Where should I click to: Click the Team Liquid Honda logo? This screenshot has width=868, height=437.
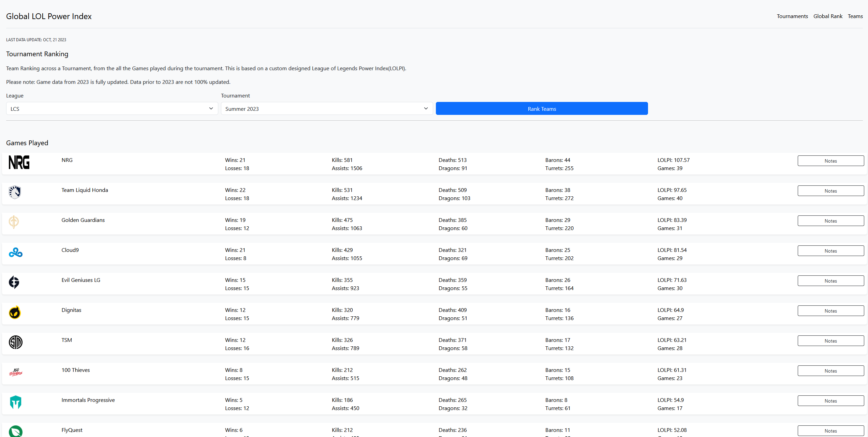pyautogui.click(x=15, y=192)
